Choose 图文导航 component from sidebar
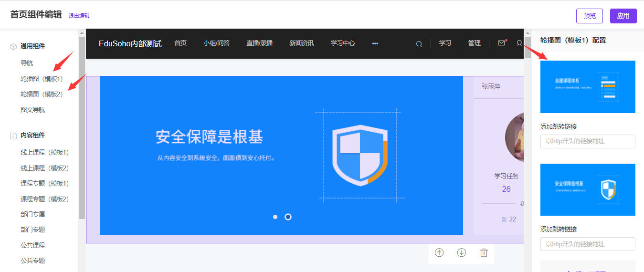Screen dimensions: 644x272 [32, 110]
